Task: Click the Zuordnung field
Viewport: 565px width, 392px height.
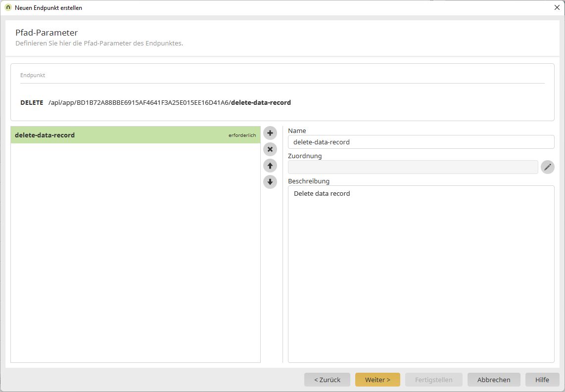Action: coord(413,167)
